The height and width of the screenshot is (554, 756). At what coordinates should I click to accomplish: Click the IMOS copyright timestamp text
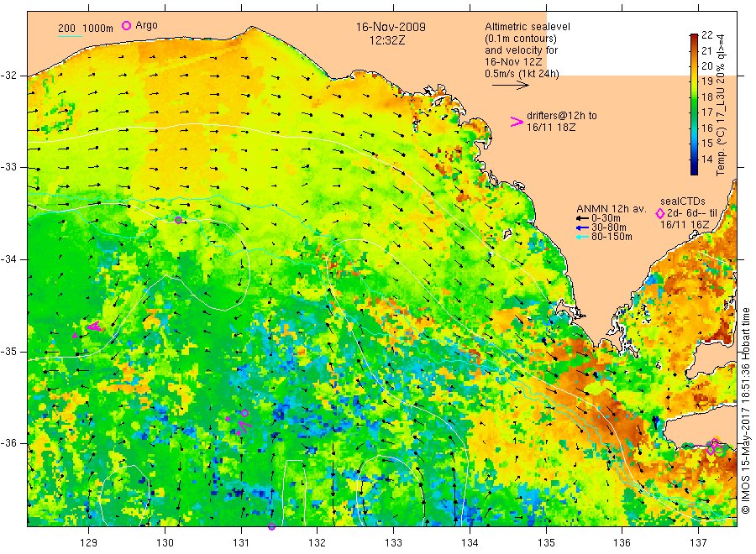click(x=746, y=410)
